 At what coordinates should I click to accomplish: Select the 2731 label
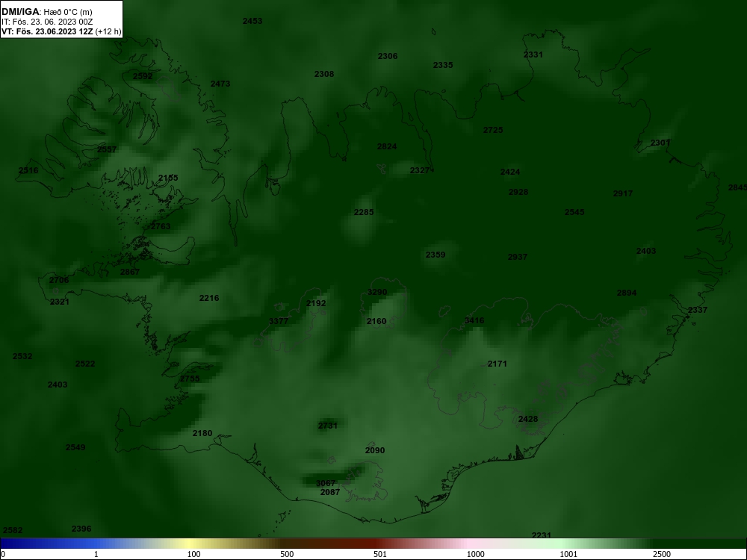pyautogui.click(x=328, y=426)
